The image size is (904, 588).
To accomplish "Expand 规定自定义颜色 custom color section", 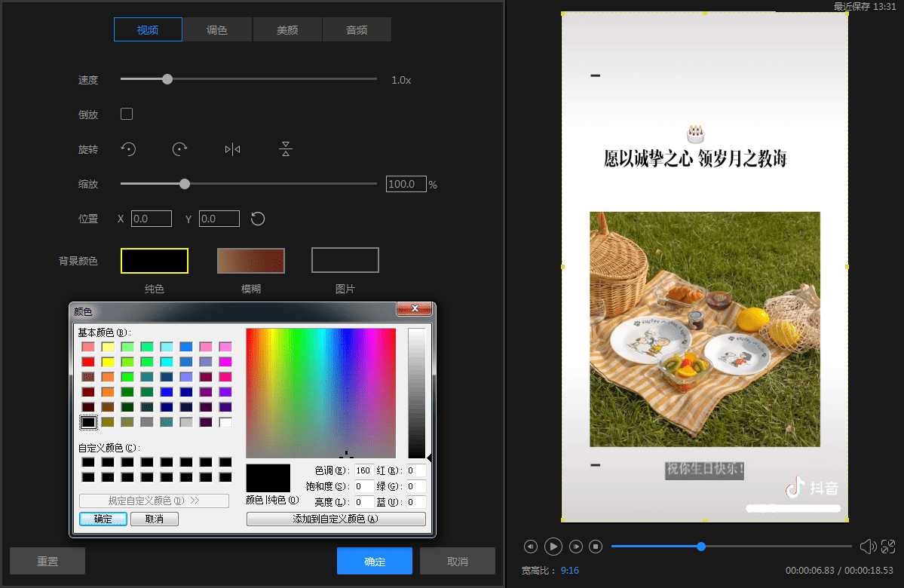I will pyautogui.click(x=154, y=501).
